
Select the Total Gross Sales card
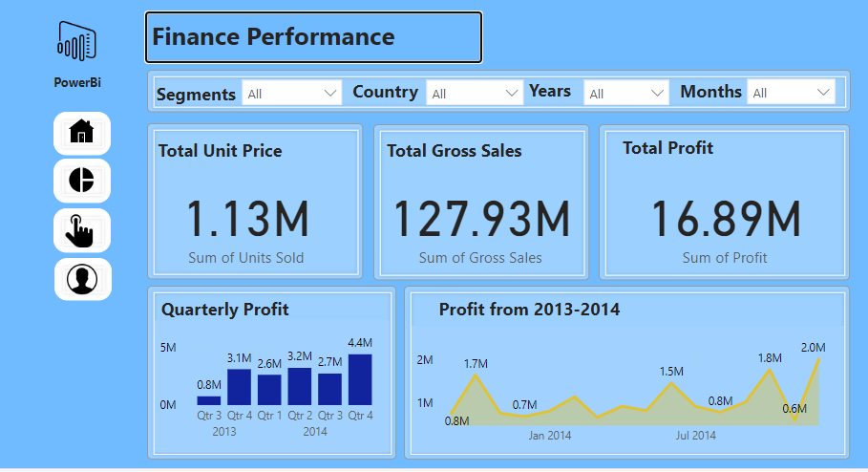[x=480, y=203]
